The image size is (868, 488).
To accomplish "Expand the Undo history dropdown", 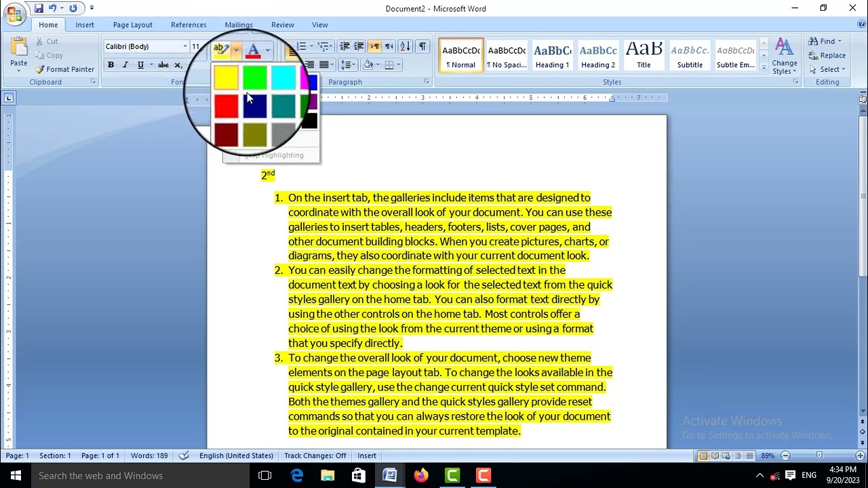I will [x=61, y=8].
